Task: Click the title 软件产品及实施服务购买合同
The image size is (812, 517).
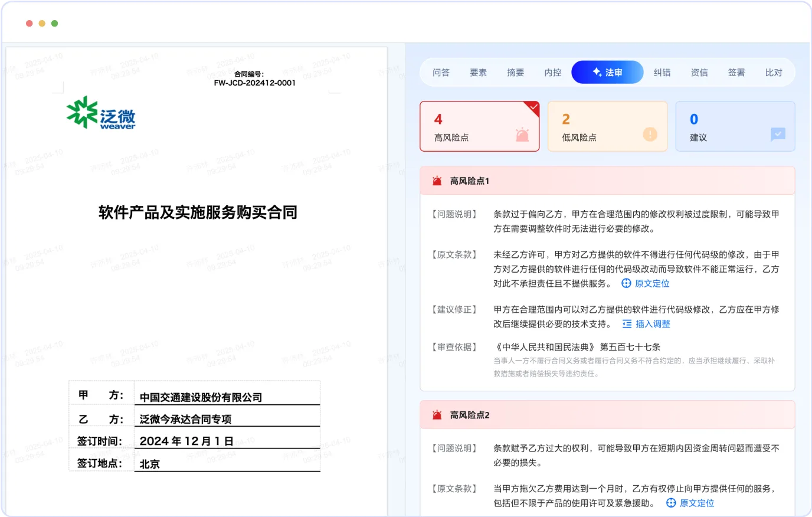Action: (x=198, y=212)
